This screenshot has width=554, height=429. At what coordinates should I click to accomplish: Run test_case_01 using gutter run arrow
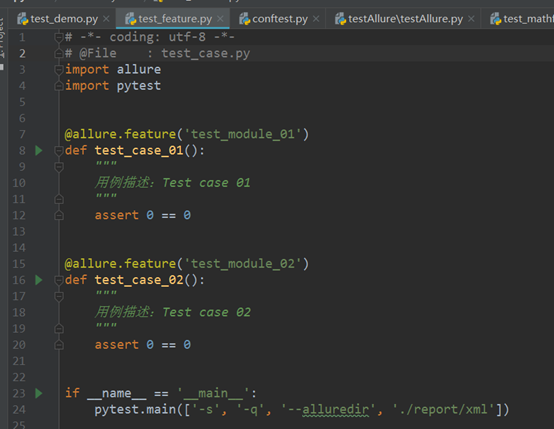[39, 151]
